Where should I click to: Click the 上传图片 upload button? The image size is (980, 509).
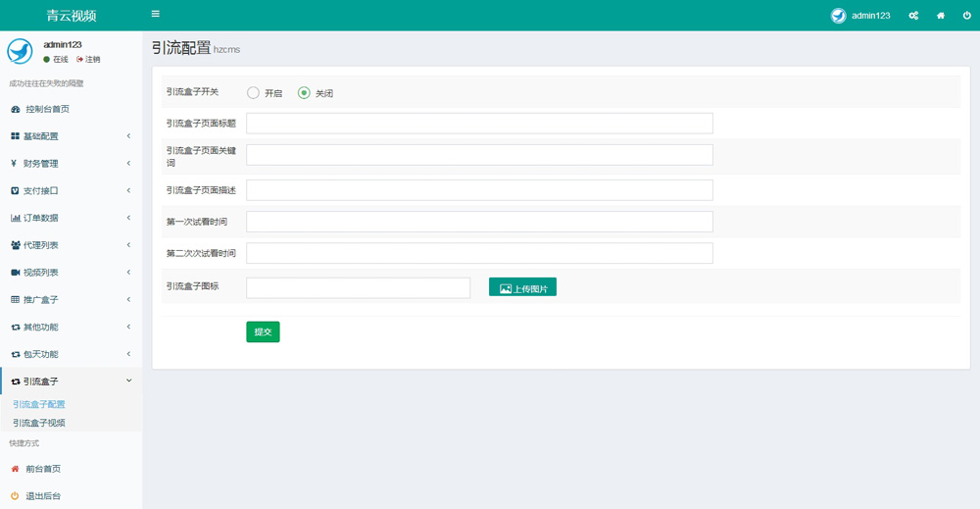(522, 287)
